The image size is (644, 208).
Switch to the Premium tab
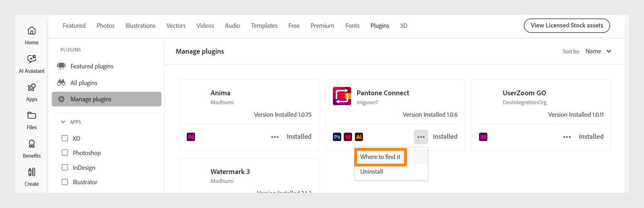(322, 26)
